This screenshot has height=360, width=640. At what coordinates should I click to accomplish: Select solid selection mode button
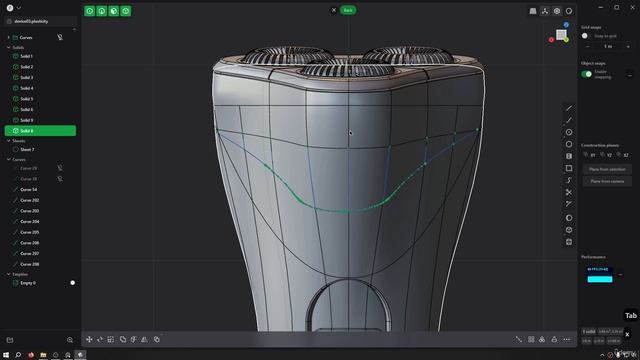tap(126, 11)
